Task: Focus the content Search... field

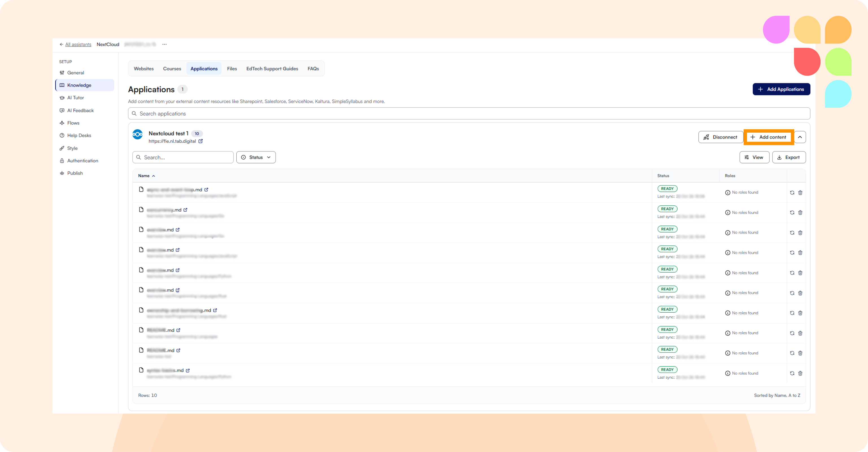Action: 183,157
